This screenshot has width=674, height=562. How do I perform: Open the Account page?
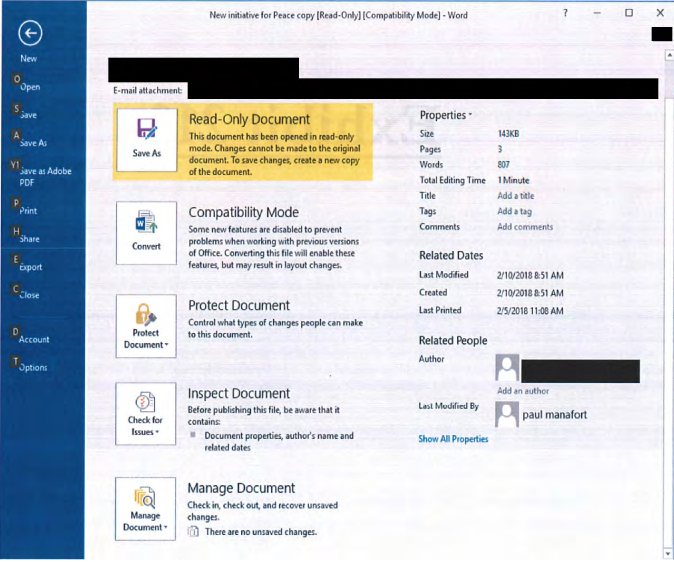pyautogui.click(x=34, y=339)
